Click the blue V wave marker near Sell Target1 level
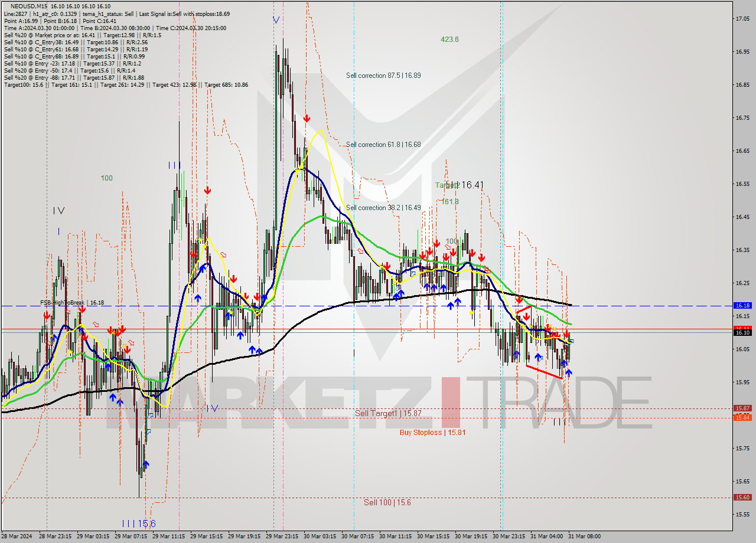This screenshot has width=756, height=543. tap(214, 408)
